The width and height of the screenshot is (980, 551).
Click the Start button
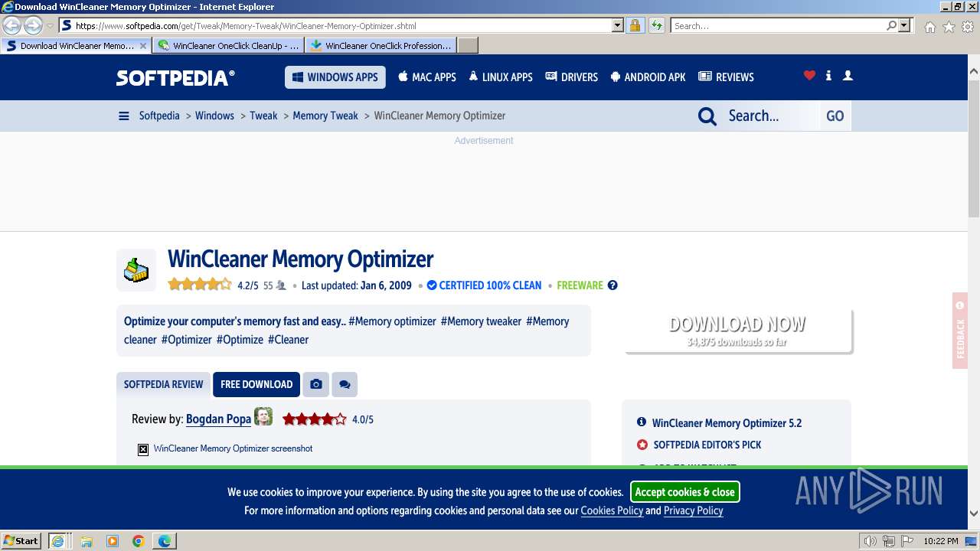21,541
